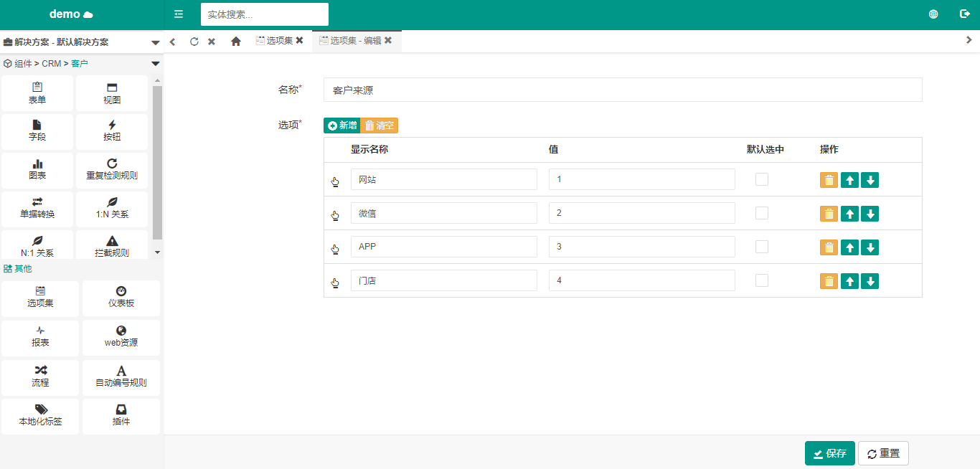Open 重复检测规则 component

click(x=112, y=170)
